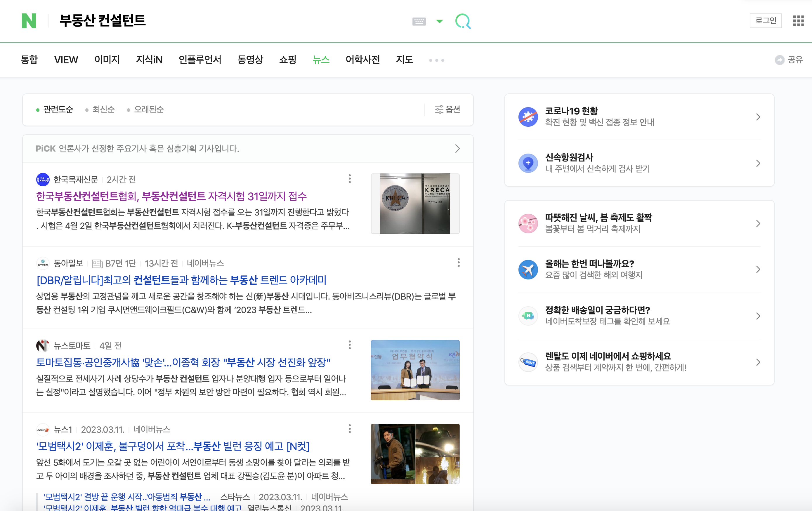Select the 뉴스 tab
This screenshot has width=812, height=511.
point(321,60)
